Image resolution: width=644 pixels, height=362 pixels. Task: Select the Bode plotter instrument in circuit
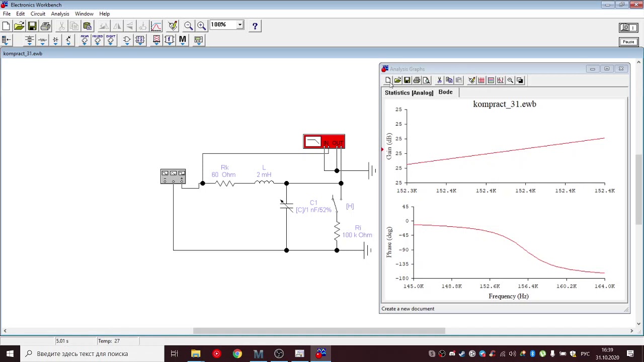324,141
